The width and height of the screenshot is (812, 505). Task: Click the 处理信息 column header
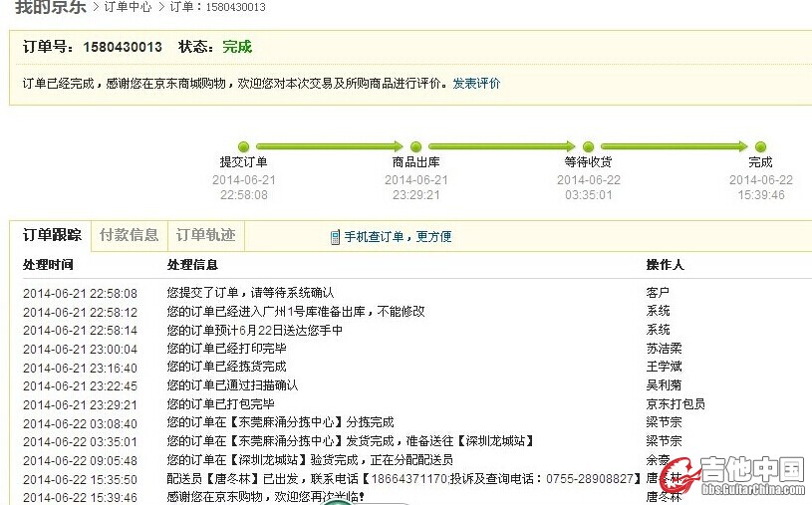pyautogui.click(x=192, y=265)
